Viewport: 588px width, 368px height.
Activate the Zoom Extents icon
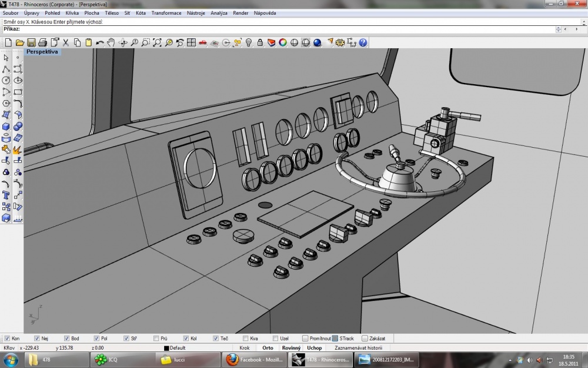(157, 42)
